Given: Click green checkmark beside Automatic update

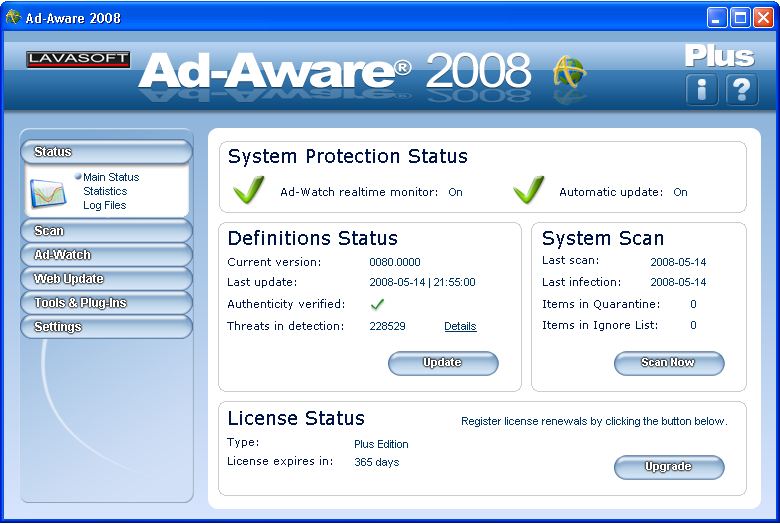Looking at the screenshot, I should [x=528, y=190].
